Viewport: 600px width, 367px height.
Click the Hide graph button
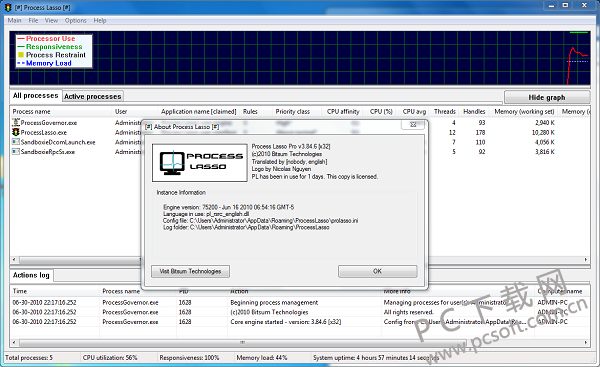pos(547,98)
